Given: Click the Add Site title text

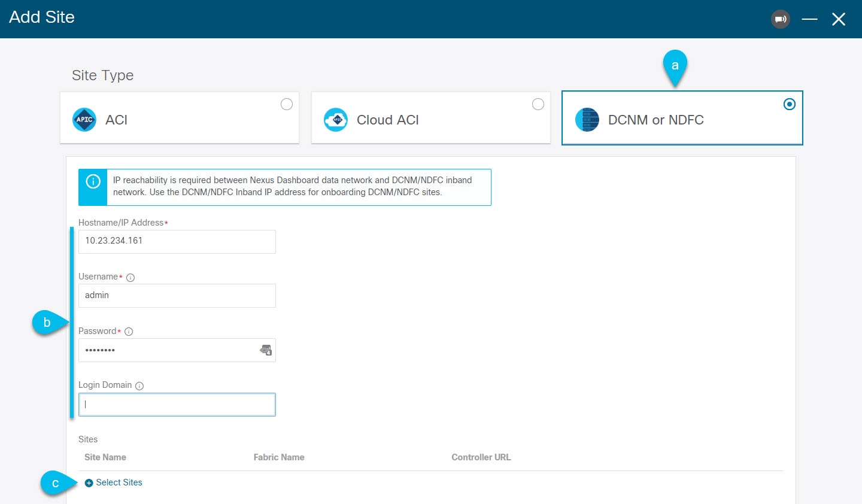Looking at the screenshot, I should tap(42, 17).
